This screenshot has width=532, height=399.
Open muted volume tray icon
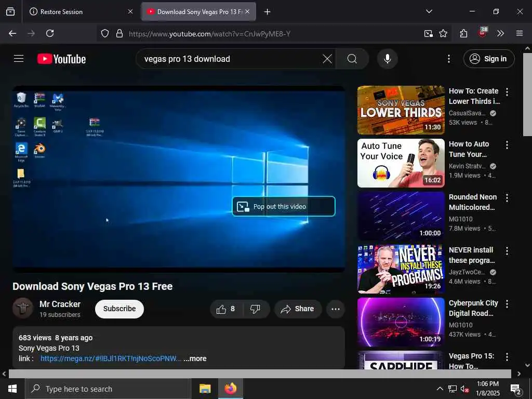[x=464, y=389]
